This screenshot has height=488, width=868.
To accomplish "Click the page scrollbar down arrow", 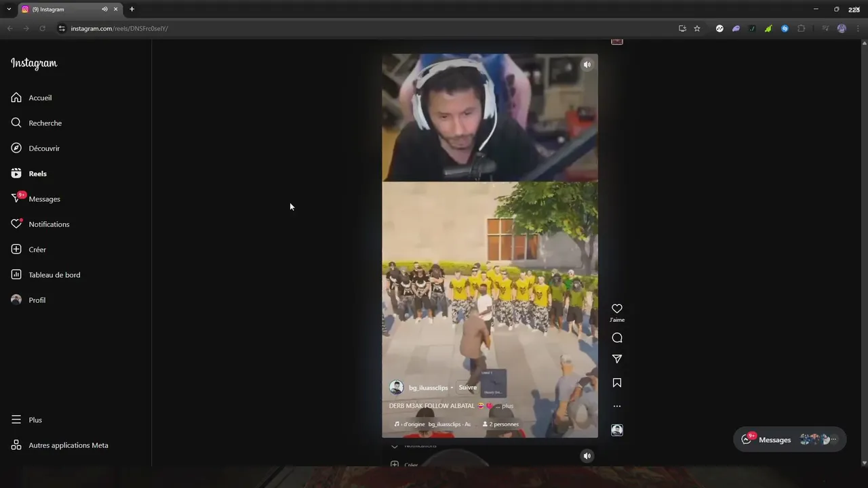I will pos(864,463).
